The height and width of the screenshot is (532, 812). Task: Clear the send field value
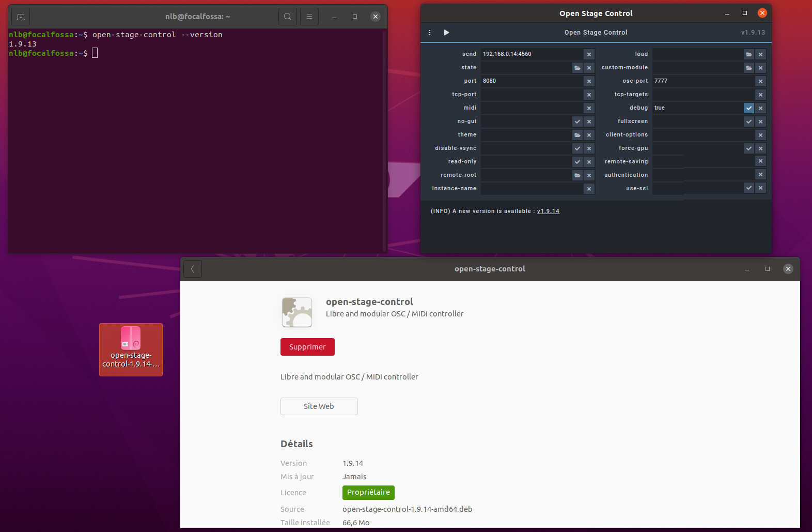[589, 54]
